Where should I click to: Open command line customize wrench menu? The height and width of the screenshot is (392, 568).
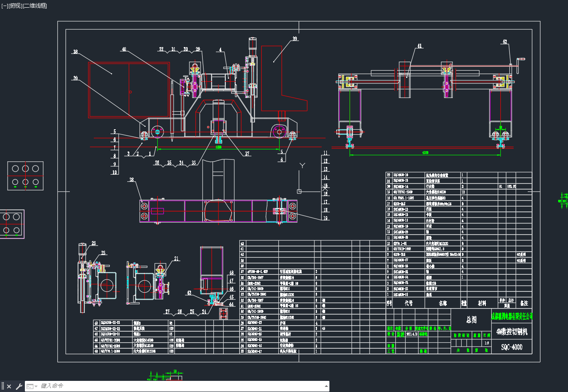pyautogui.click(x=19, y=386)
